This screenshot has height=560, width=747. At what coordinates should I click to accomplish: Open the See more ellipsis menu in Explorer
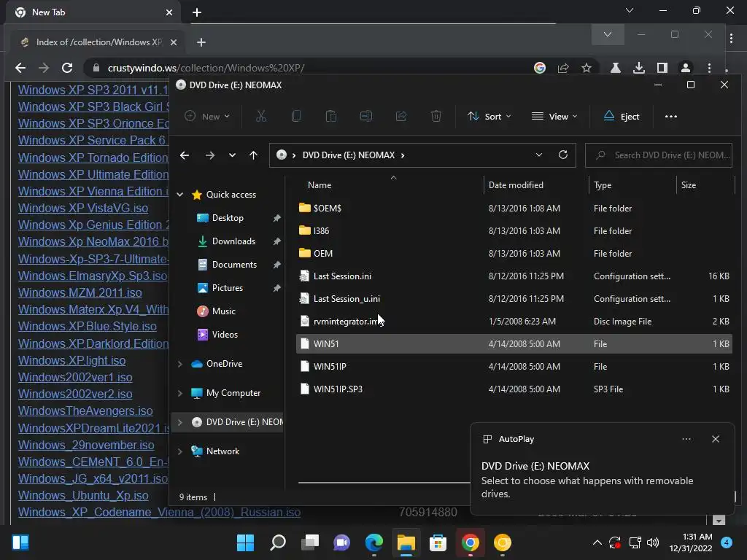point(671,116)
